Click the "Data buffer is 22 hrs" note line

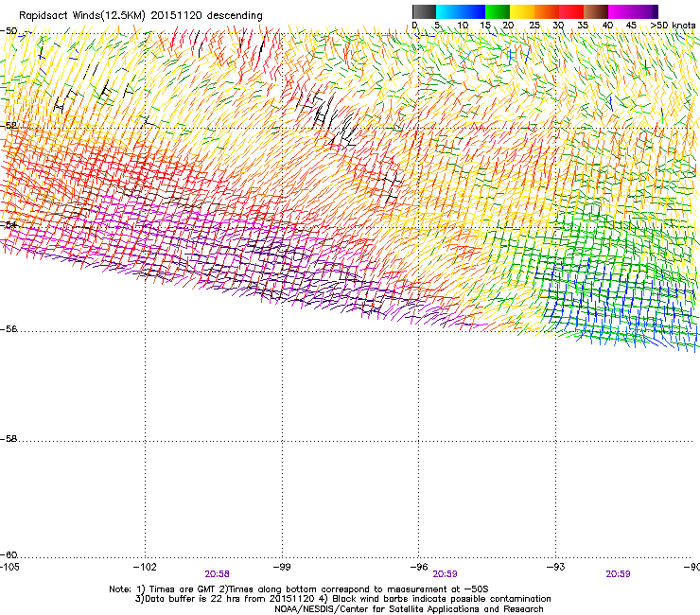pos(342,599)
